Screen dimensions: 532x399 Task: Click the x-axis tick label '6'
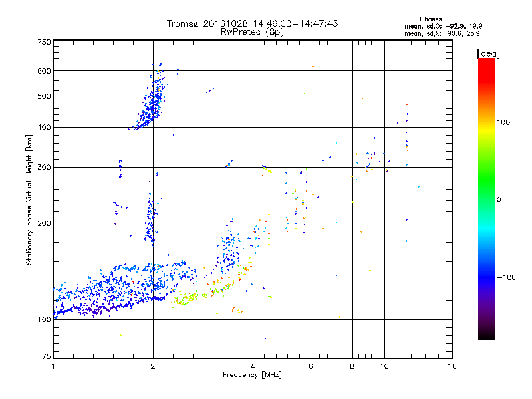311,366
